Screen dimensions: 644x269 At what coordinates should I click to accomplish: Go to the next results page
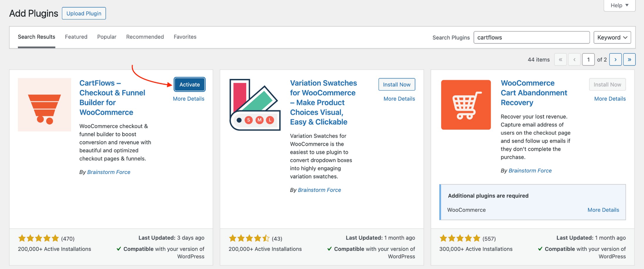point(615,59)
